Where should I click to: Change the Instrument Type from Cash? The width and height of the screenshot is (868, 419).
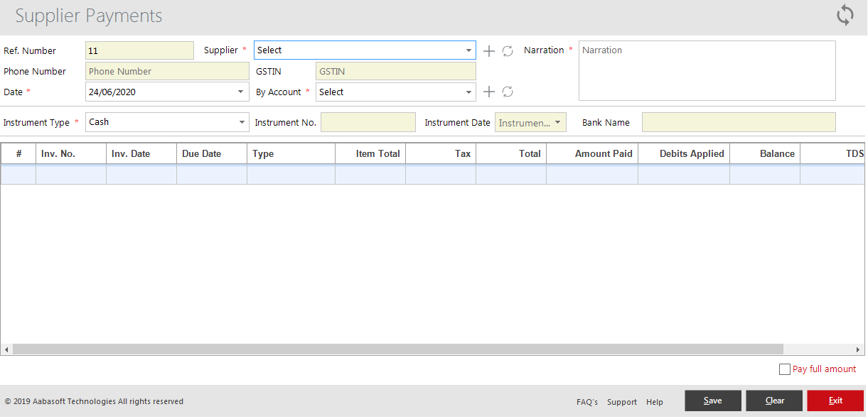pyautogui.click(x=240, y=122)
